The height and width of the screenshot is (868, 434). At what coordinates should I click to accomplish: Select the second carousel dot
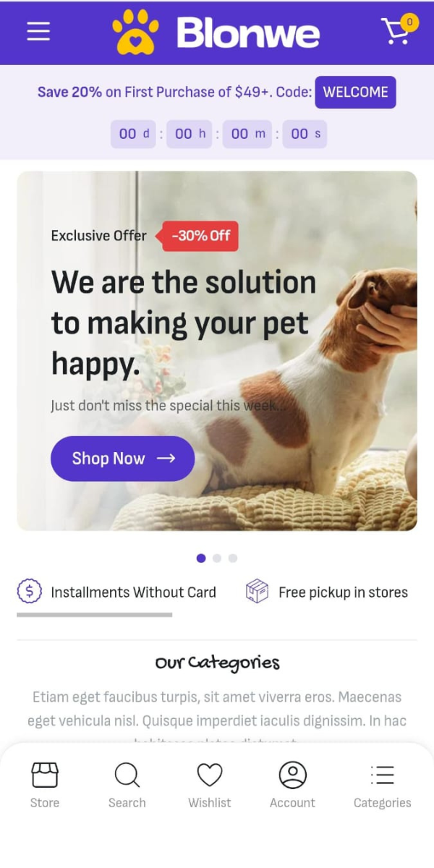(x=217, y=558)
